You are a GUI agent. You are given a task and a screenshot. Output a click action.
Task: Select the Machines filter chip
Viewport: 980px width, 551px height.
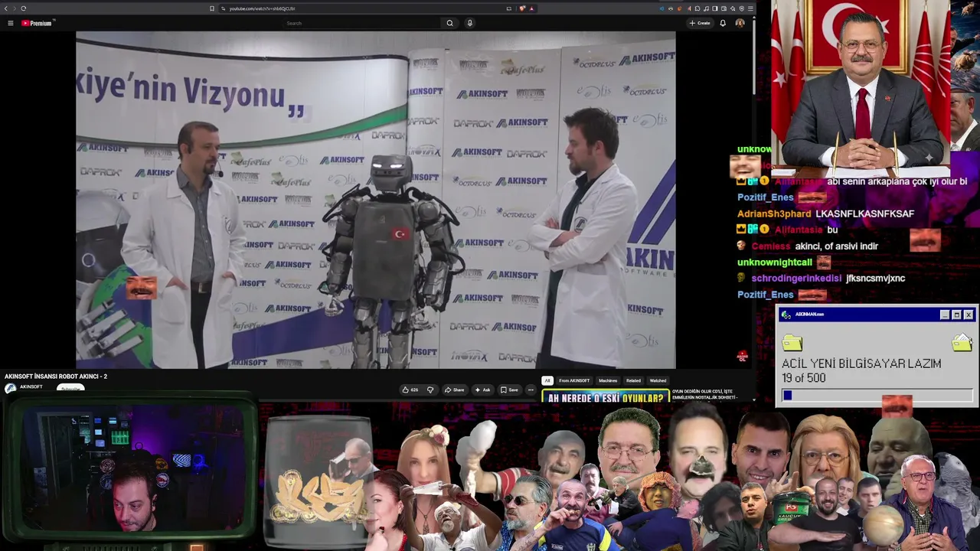[x=608, y=380]
